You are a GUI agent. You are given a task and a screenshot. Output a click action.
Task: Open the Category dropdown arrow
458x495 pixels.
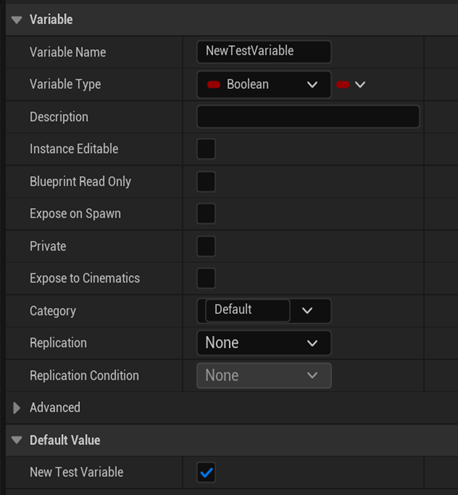pos(307,311)
